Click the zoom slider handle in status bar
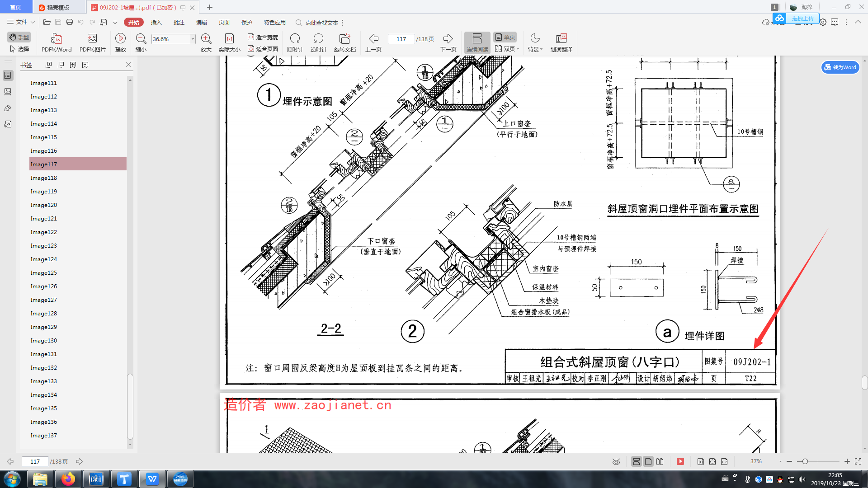The width and height of the screenshot is (868, 488). [805, 461]
